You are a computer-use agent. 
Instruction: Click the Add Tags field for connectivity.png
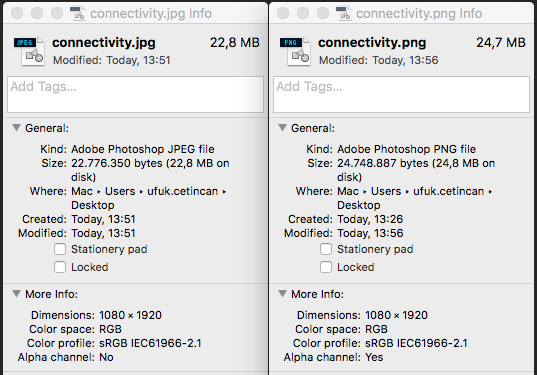[x=401, y=95]
